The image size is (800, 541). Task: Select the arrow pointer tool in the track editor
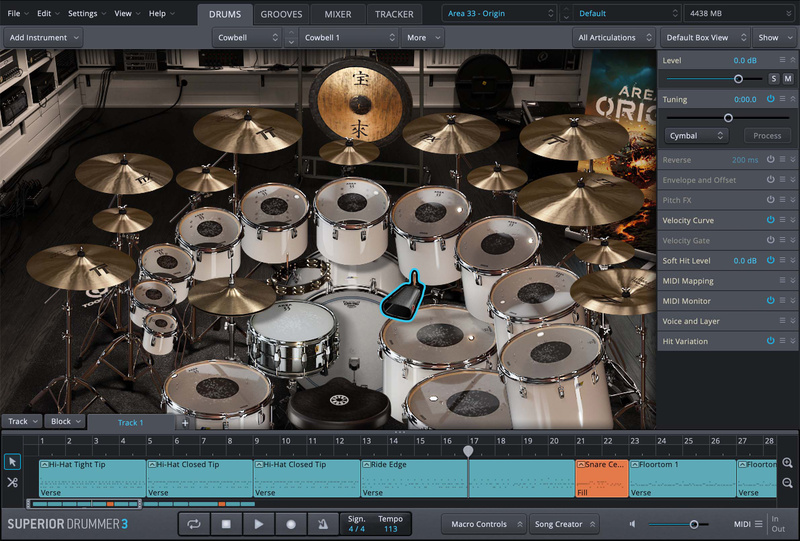[12, 462]
